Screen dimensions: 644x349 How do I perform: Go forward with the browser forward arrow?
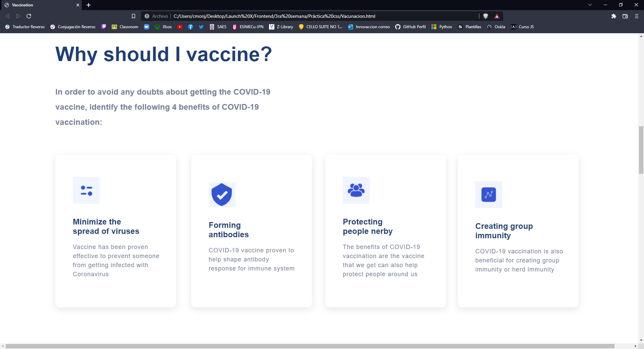coord(18,16)
